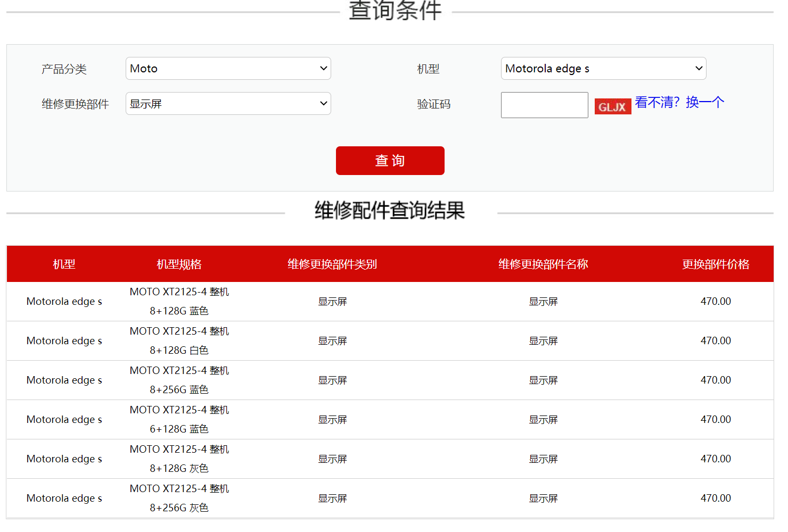Click the 看不清?换一个 link
Image resolution: width=788 pixels, height=532 pixels.
679,102
